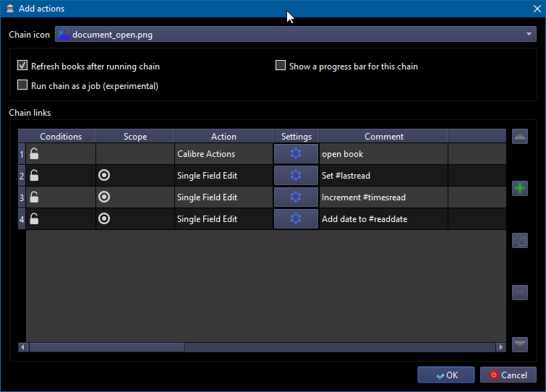Screen dimensions: 546x392
Task: Open conditions lock for the Set #lastread row
Action: click(34, 175)
